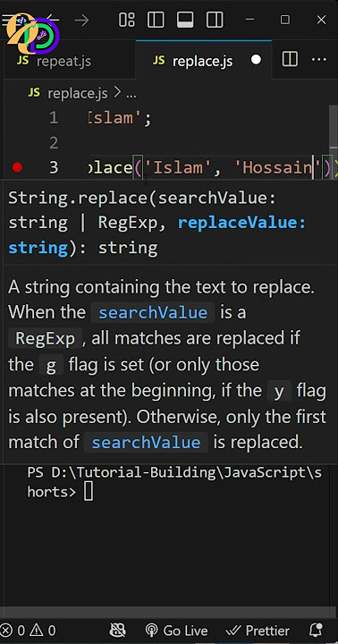Toggle Secondary Side Bar layout icon
Image resolution: width=338 pixels, height=644 pixels.
point(215,20)
